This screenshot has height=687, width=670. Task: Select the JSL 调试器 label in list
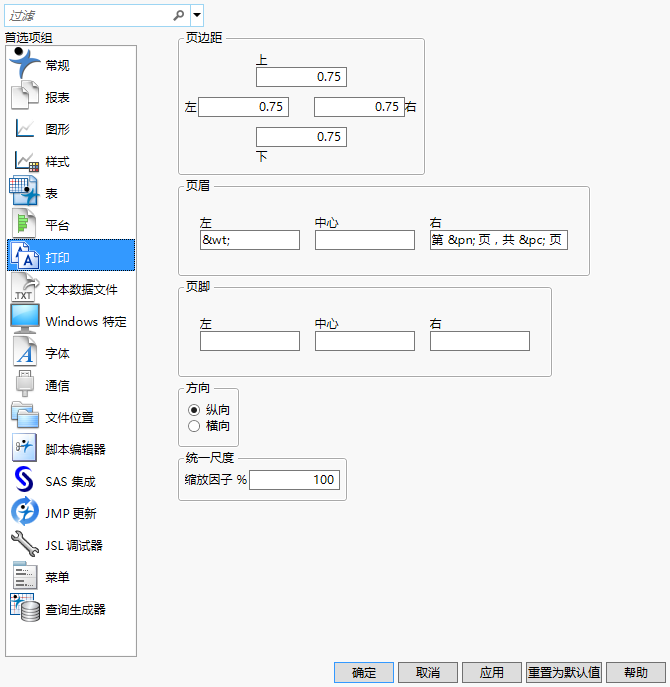click(74, 545)
